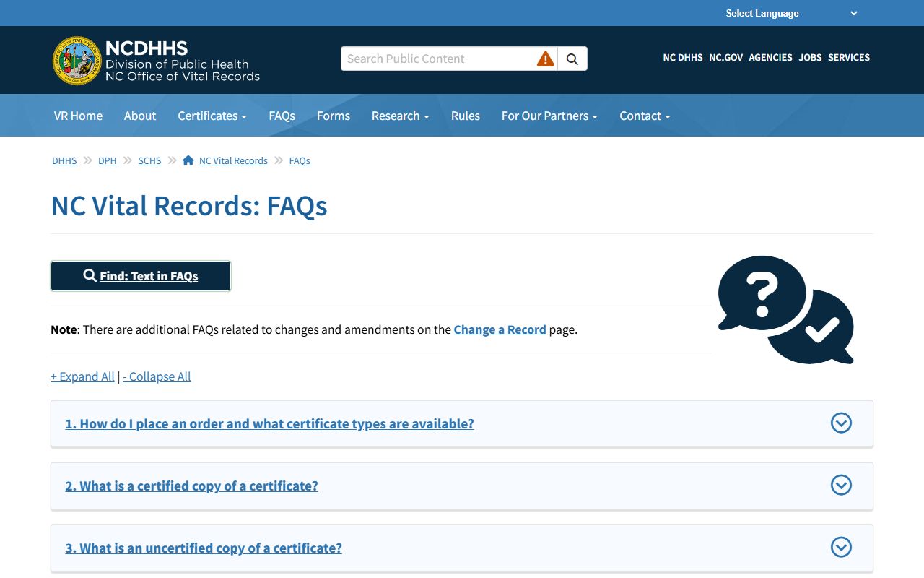Click the FAQs breadcrumb link
924x578 pixels.
click(x=300, y=160)
